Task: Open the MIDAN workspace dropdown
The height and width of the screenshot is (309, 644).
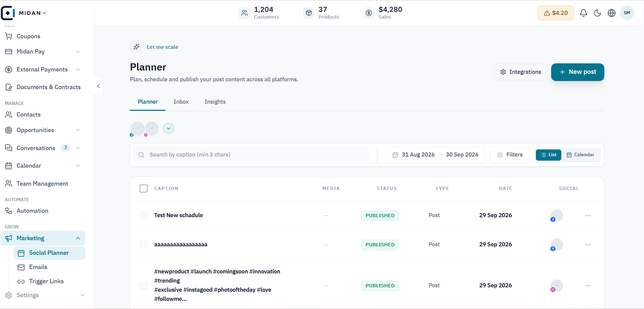Action: 33,13
